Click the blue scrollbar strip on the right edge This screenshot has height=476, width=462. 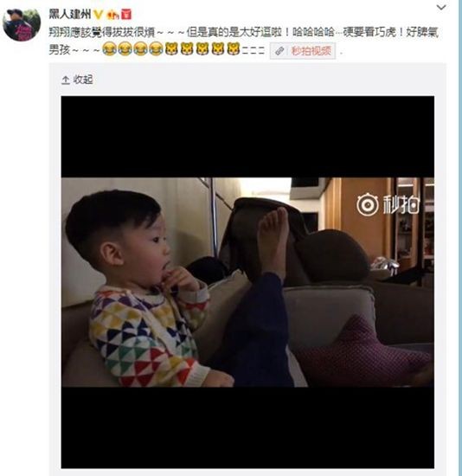click(x=460, y=238)
